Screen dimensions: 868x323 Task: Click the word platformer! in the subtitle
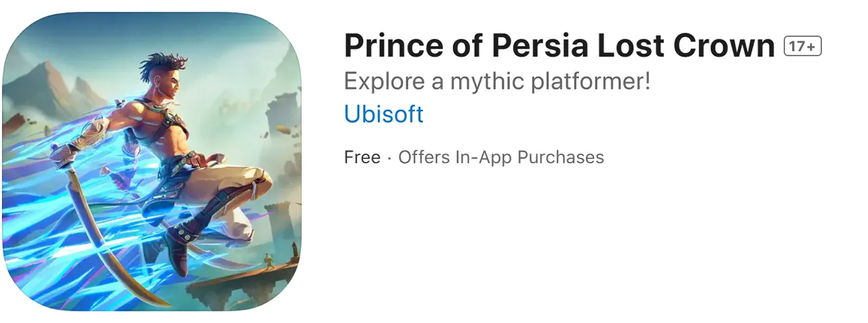click(x=600, y=82)
